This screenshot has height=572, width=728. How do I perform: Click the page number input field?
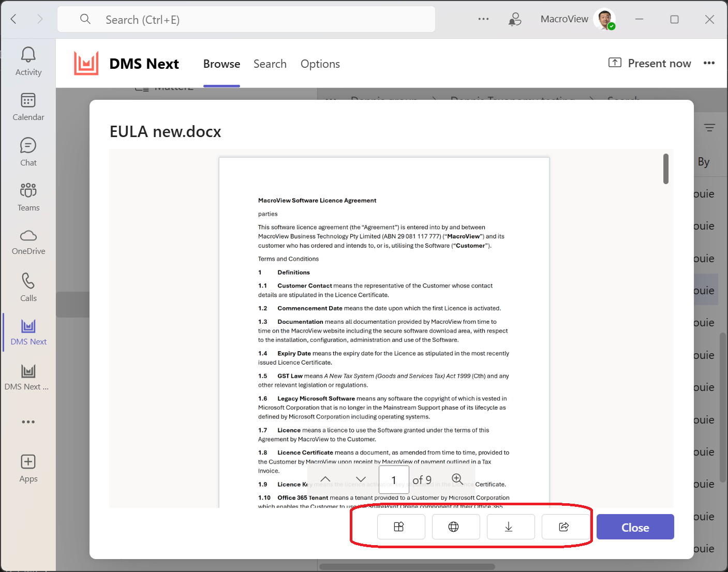coord(394,480)
